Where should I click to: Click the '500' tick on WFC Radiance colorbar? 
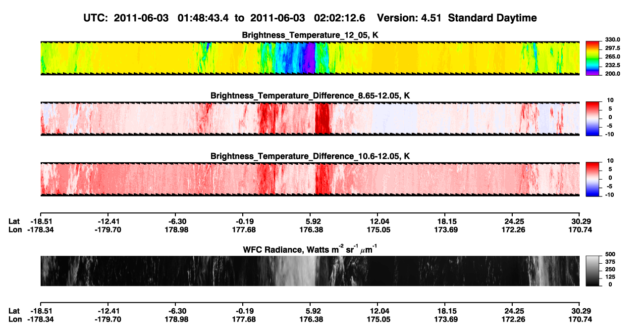pos(610,255)
